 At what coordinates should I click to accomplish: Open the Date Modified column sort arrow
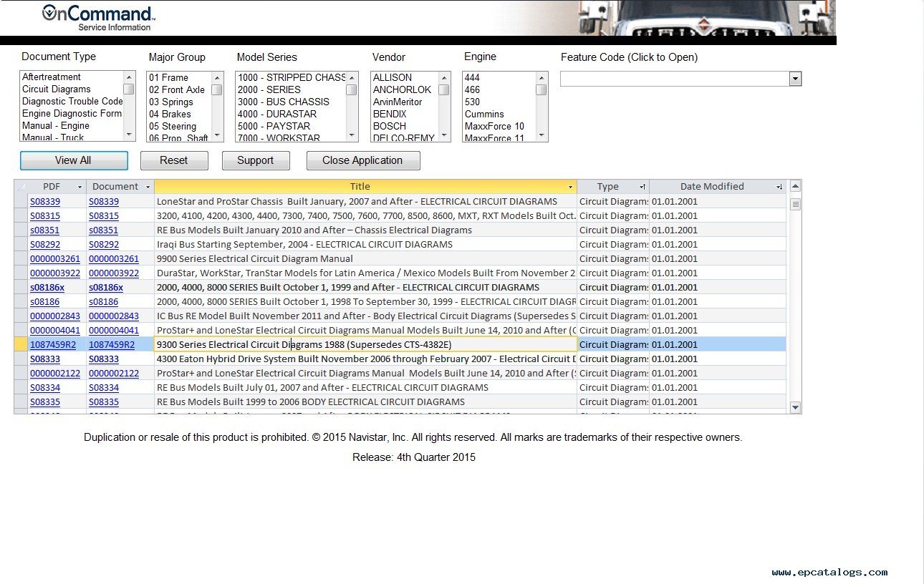(779, 187)
